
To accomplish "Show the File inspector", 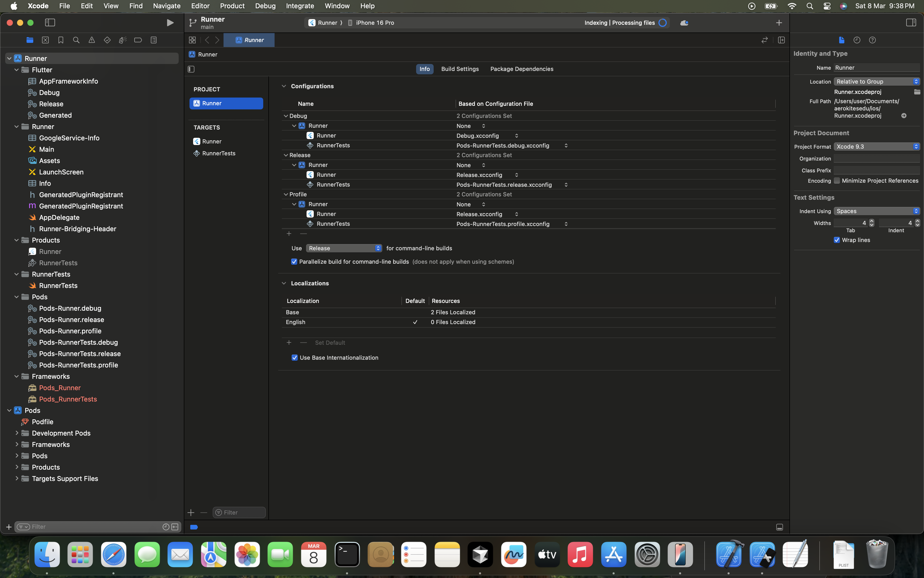I will tap(841, 40).
